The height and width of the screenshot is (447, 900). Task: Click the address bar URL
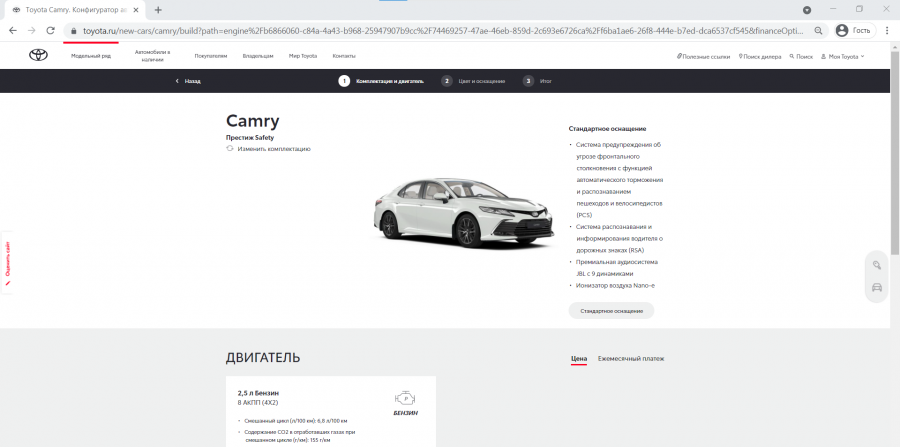point(443,30)
